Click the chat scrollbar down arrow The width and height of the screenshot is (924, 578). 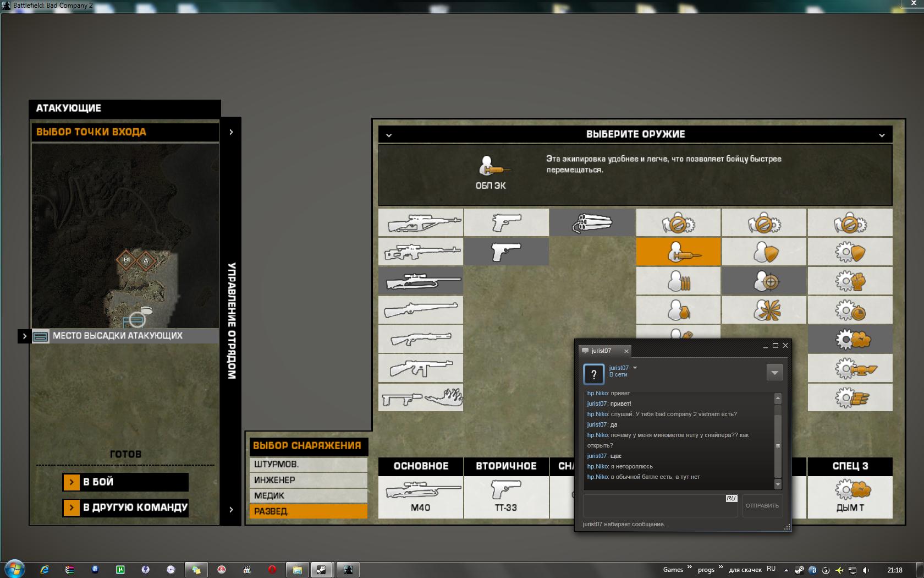(x=778, y=484)
